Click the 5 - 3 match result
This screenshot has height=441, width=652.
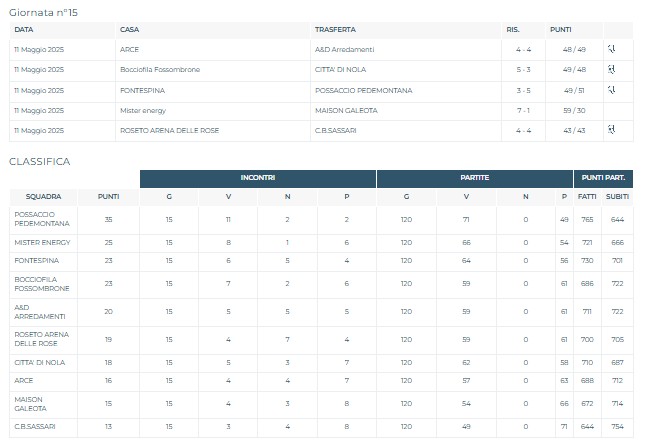tap(524, 69)
